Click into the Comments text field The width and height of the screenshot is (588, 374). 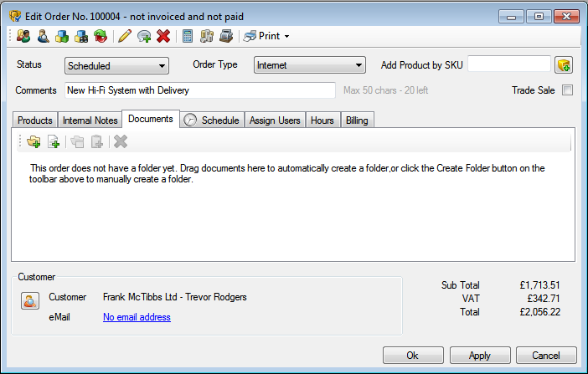click(199, 90)
